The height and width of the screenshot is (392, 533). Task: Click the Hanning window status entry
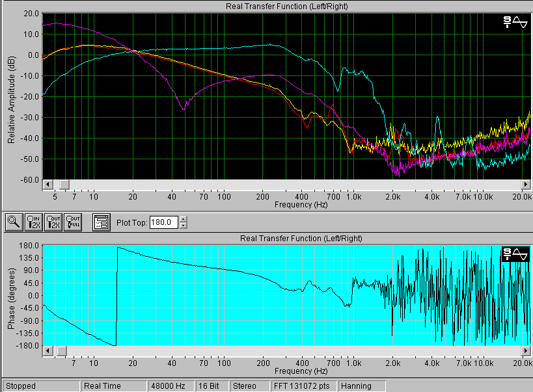pos(361,386)
